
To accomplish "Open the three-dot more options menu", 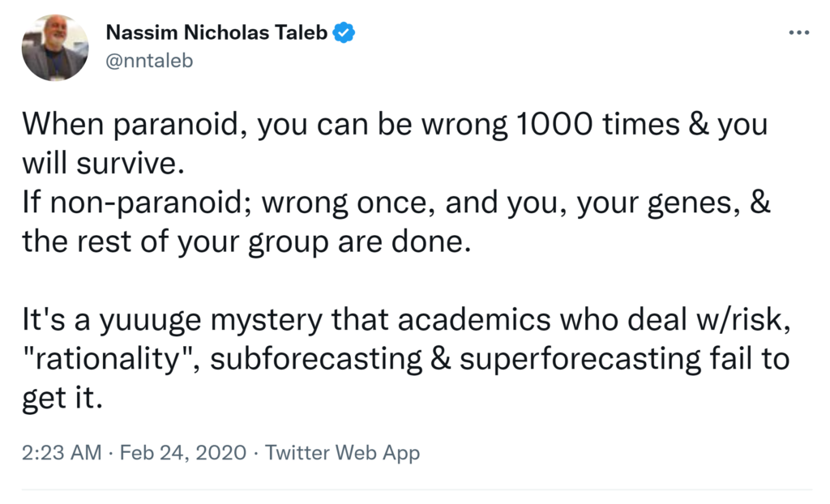I will coord(798,32).
